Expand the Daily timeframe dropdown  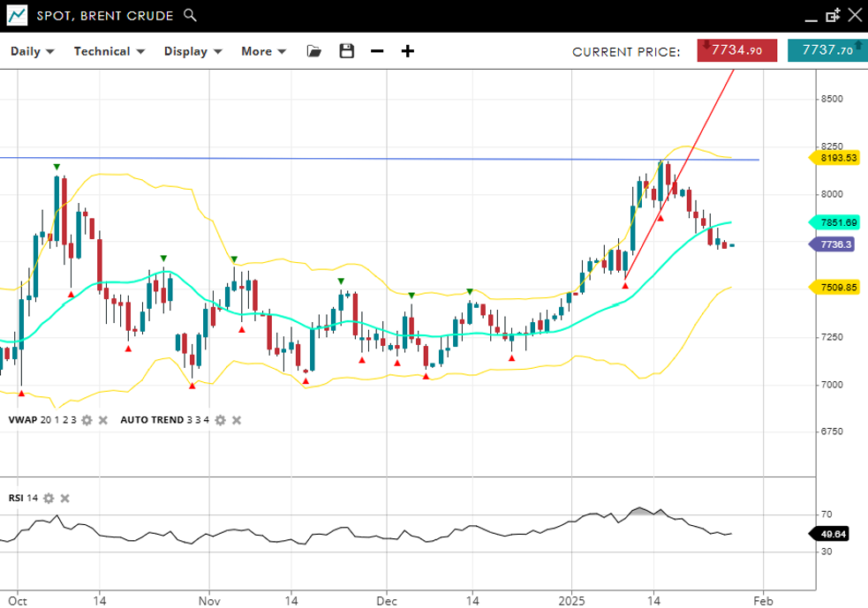click(x=32, y=51)
